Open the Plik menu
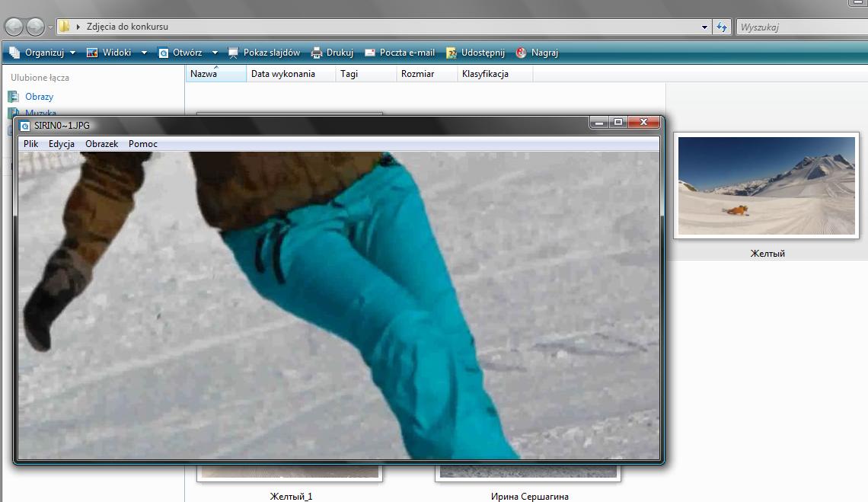The height and width of the screenshot is (502, 868). pos(30,144)
